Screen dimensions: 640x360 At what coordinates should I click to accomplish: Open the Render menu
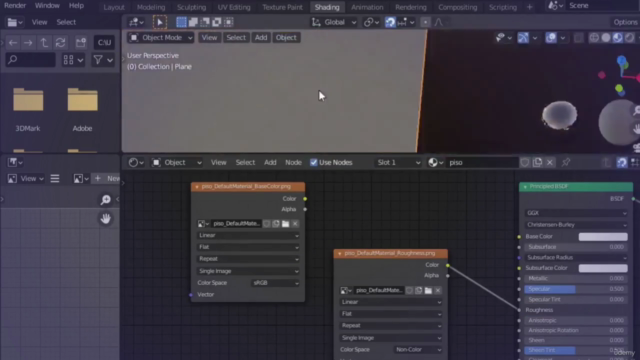[15, 6]
